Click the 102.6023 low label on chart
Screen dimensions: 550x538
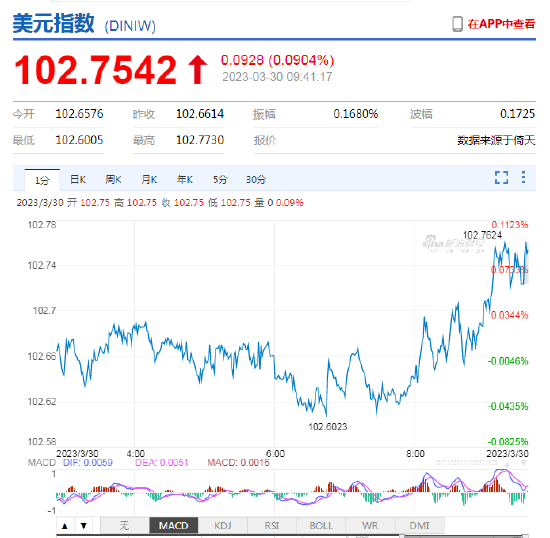(x=328, y=427)
